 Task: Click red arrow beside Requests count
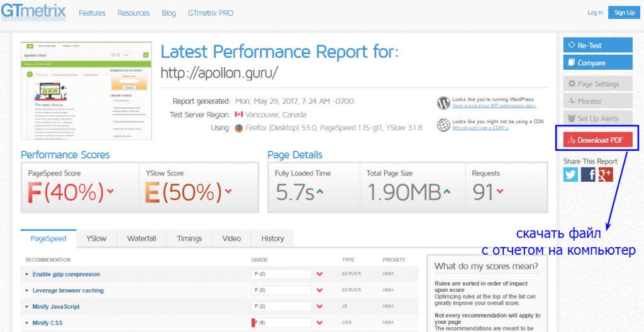[500, 192]
